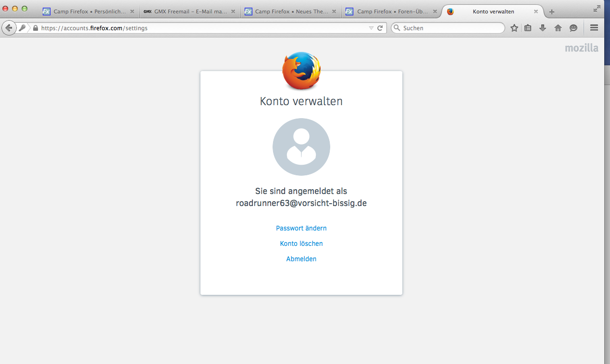This screenshot has width=610, height=364.
Task: Click the Passwort ändern link
Action: 301,228
